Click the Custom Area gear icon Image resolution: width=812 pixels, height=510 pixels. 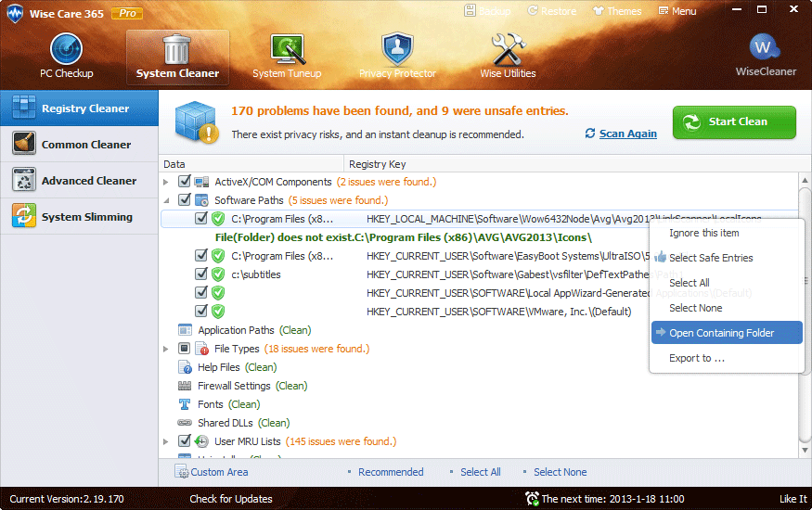pyautogui.click(x=181, y=472)
